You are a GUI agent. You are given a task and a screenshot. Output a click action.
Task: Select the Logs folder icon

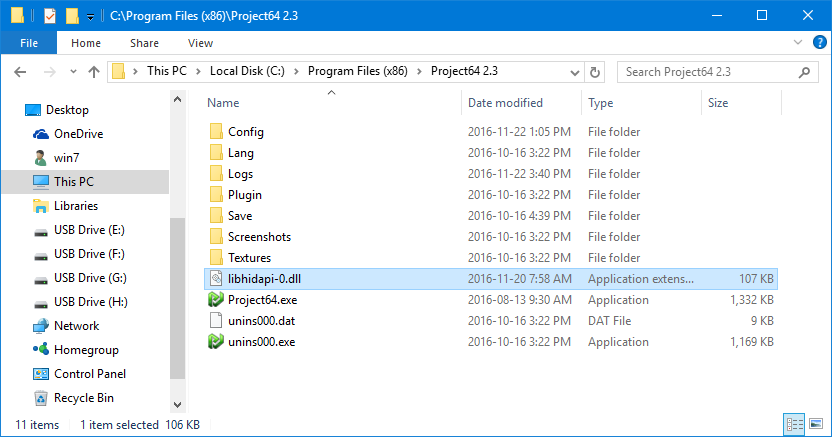click(x=216, y=173)
